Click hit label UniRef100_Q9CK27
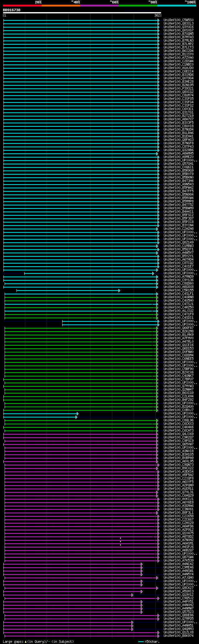This screenshot has width=199, height=644. pyautogui.click(x=178, y=588)
